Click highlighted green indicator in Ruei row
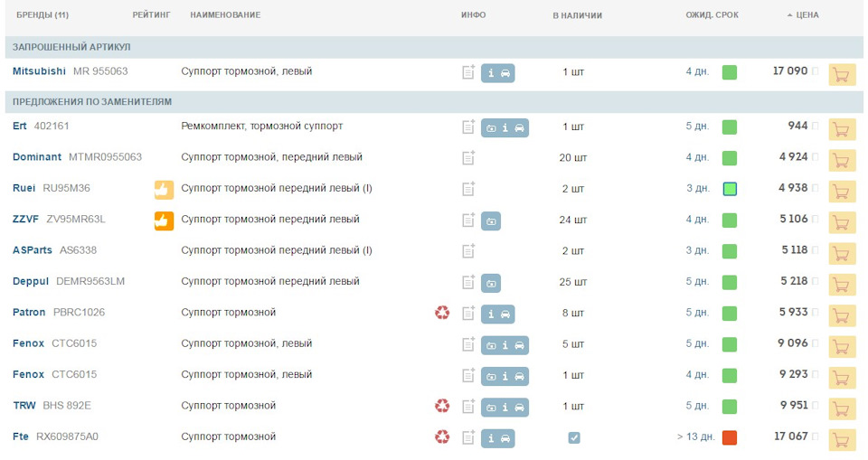This screenshot has width=868, height=460. tap(730, 189)
